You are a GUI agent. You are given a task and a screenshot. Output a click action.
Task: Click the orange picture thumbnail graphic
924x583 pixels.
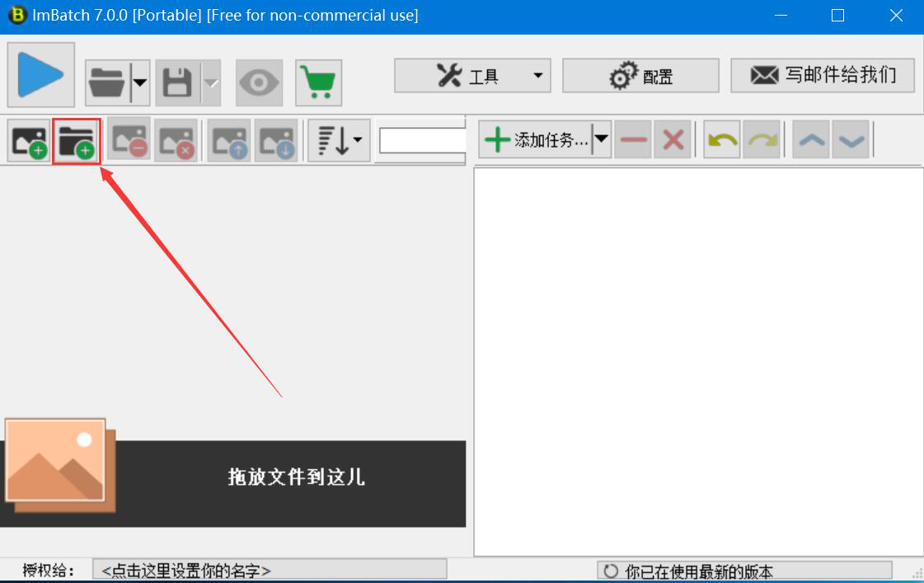pyautogui.click(x=60, y=465)
